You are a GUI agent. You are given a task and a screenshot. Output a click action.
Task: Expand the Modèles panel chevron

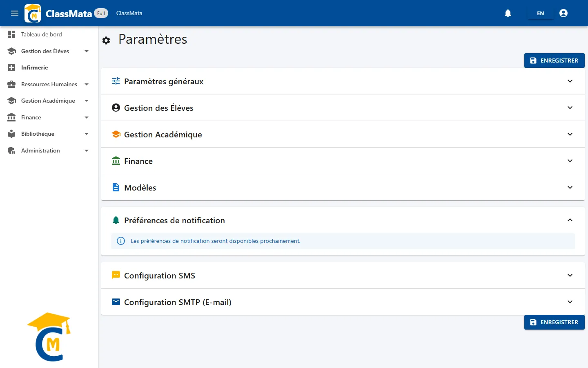click(x=570, y=187)
